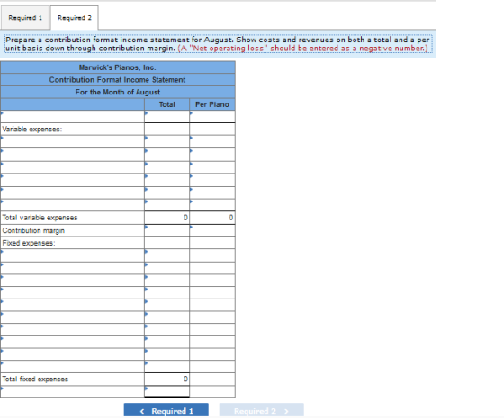Screen dimensions: 504x420
Task: Click the Total input below Total fixed expenses
Action: pos(166,391)
